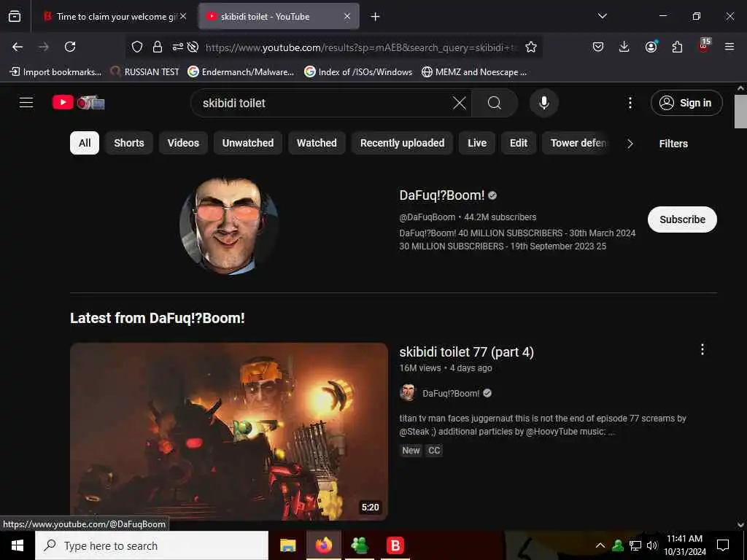747x560 pixels.
Task: Reload the YouTube page
Action: pyautogui.click(x=70, y=47)
